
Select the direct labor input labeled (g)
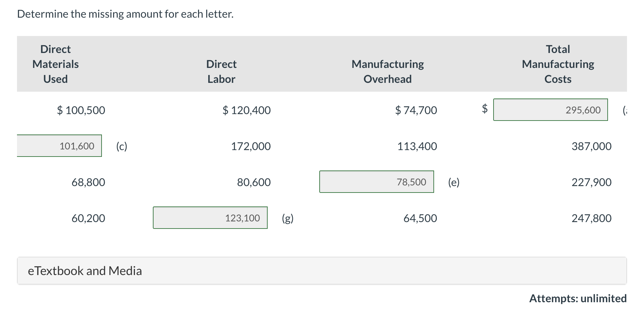click(x=210, y=218)
